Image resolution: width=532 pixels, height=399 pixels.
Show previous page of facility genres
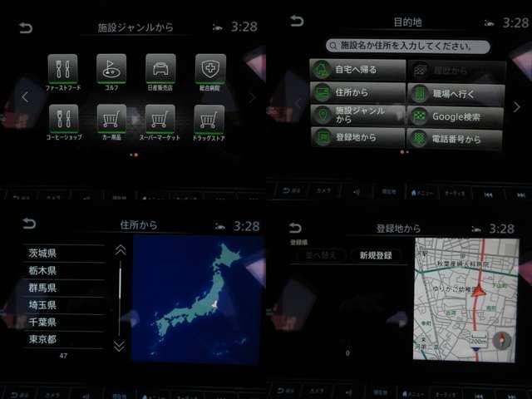click(x=24, y=97)
